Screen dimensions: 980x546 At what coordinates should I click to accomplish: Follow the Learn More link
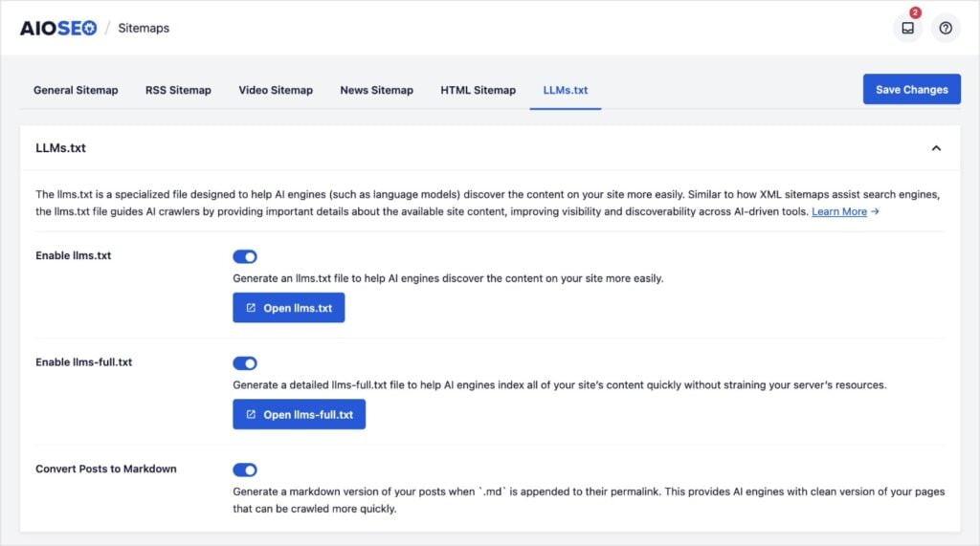click(x=839, y=211)
